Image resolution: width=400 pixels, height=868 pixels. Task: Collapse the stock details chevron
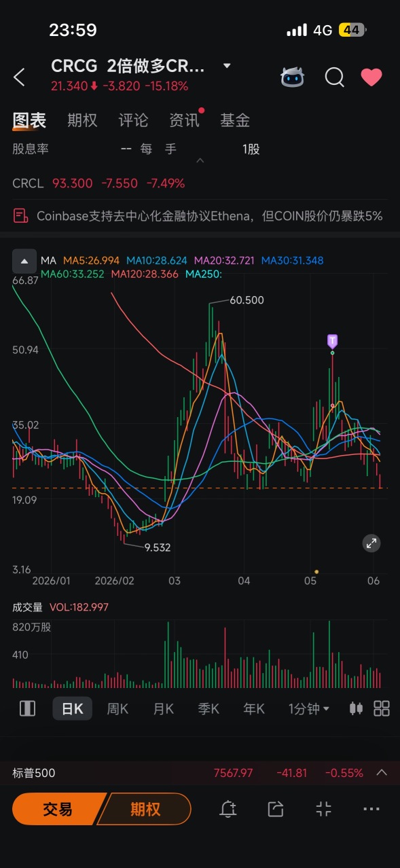tap(200, 161)
